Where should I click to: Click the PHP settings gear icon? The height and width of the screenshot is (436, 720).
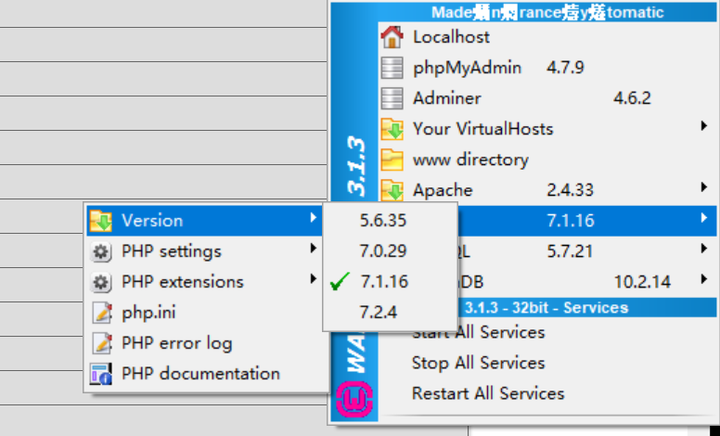click(101, 251)
